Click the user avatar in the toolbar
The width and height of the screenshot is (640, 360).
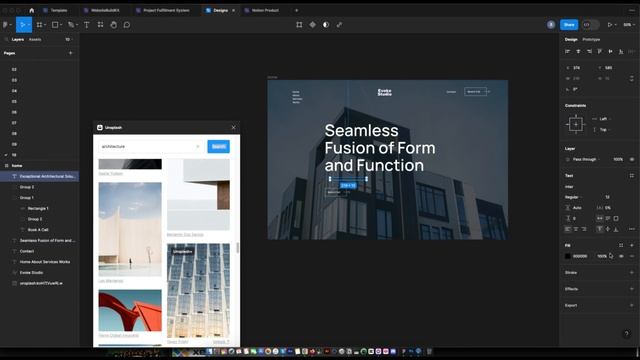(x=551, y=25)
